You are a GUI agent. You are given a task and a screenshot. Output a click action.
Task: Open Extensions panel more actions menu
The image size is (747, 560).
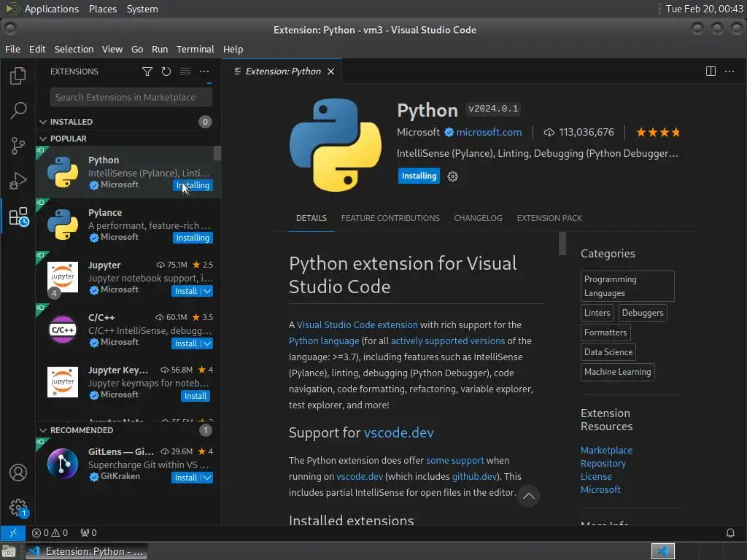coord(204,71)
